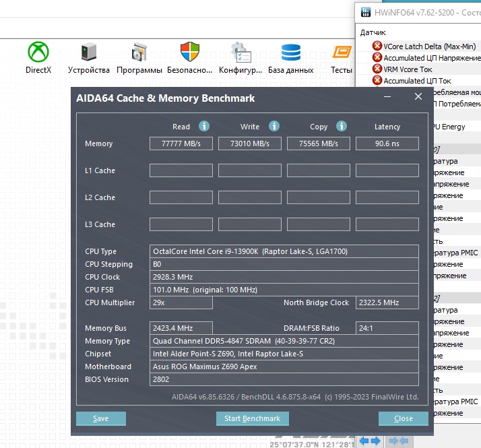Image resolution: width=481 pixels, height=448 pixels.
Task: Click the Save button
Action: click(101, 418)
